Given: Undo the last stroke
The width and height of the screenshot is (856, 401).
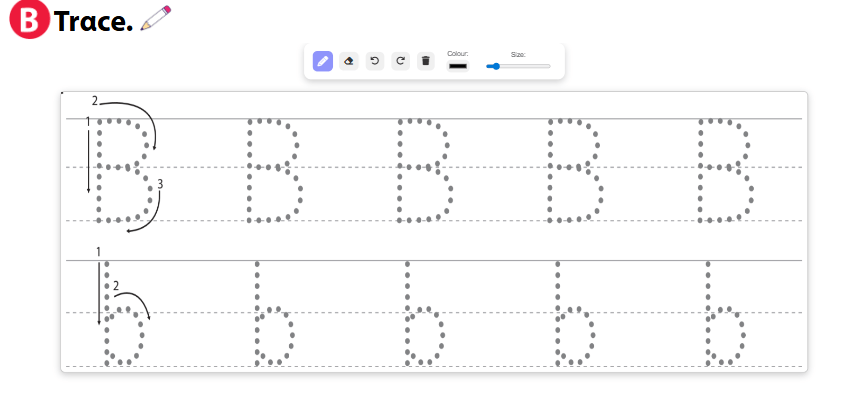Looking at the screenshot, I should click(x=375, y=61).
